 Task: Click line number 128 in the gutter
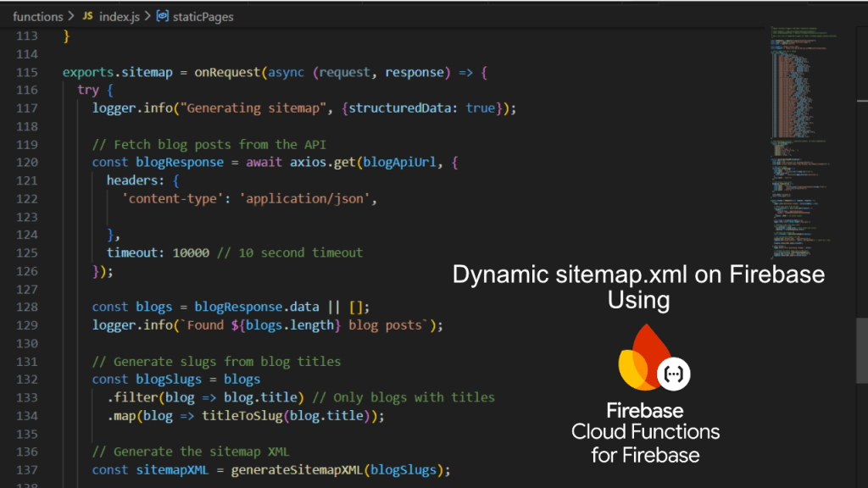pos(26,307)
